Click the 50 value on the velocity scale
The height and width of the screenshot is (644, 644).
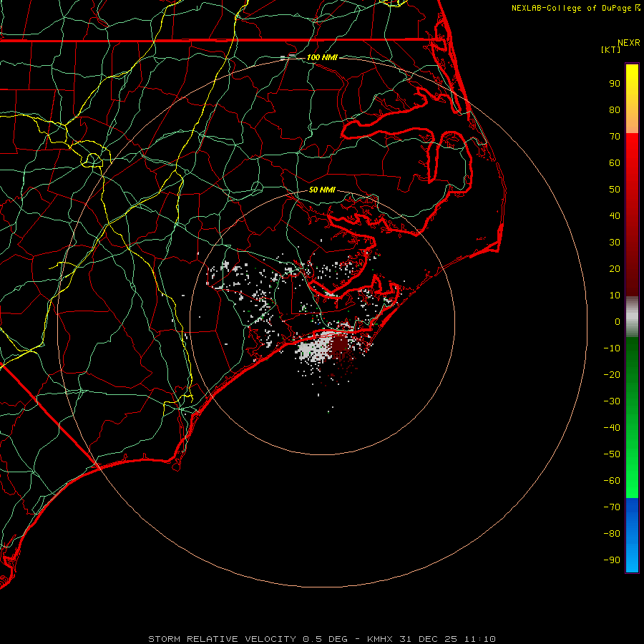click(x=615, y=190)
